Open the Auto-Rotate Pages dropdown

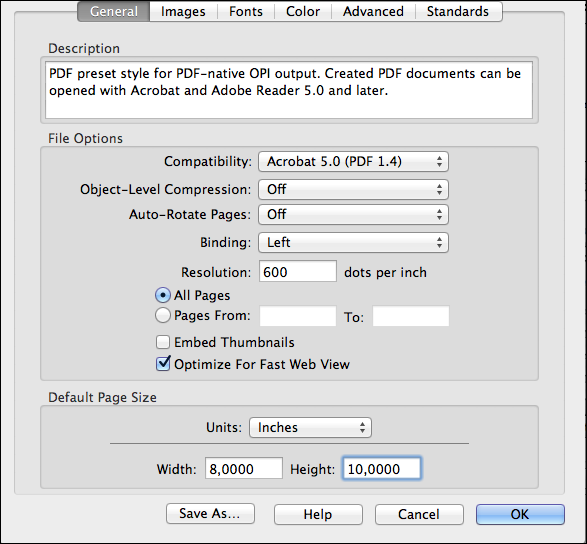pos(353,215)
